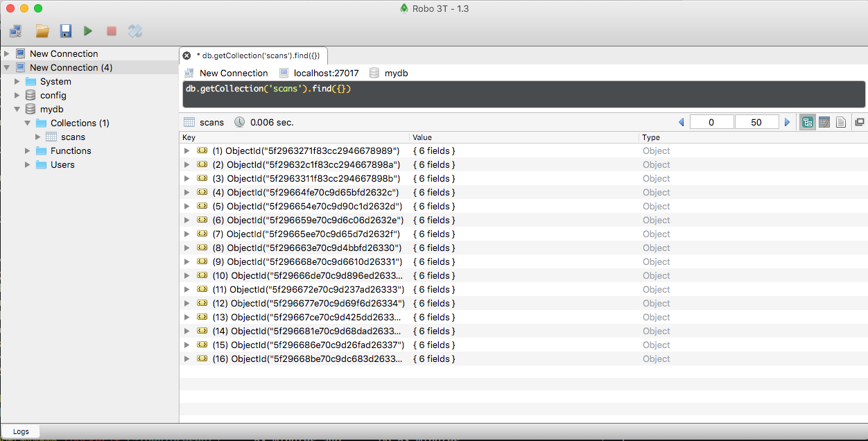Click the localhost:27017 label

[x=327, y=73]
